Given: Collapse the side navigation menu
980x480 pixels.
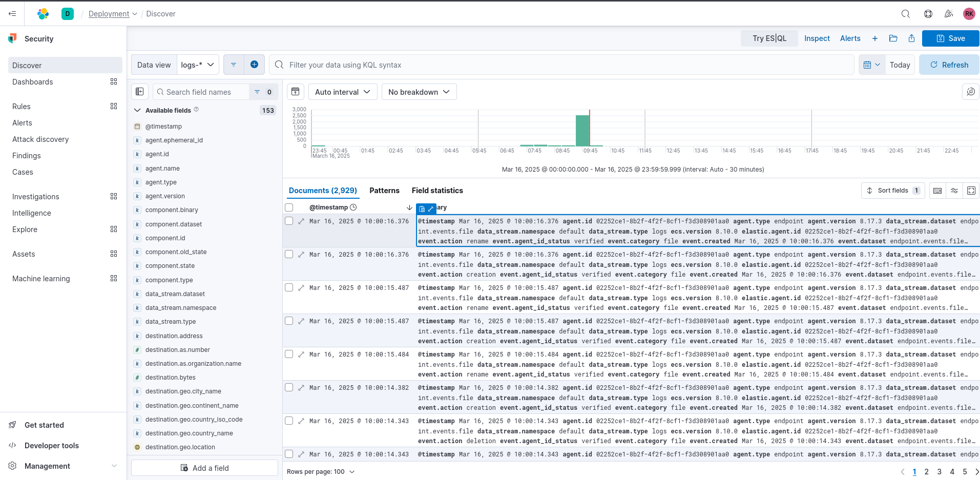Looking at the screenshot, I should coord(12,14).
